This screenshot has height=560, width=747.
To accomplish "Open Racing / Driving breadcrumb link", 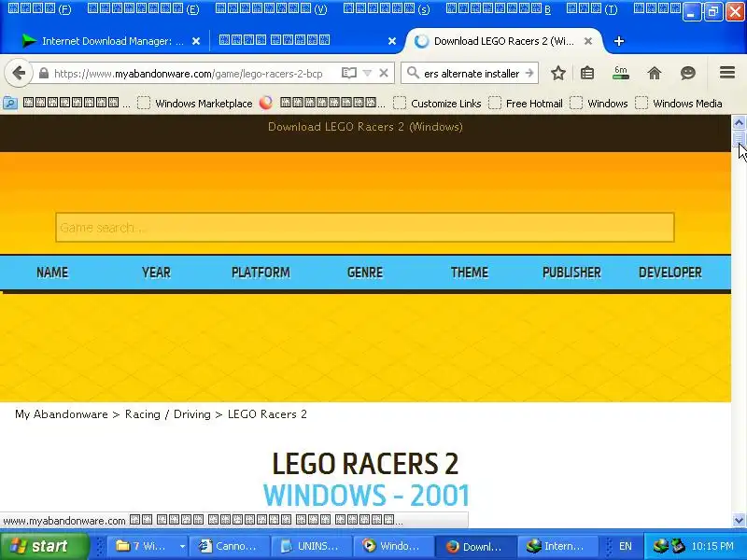I will [168, 414].
